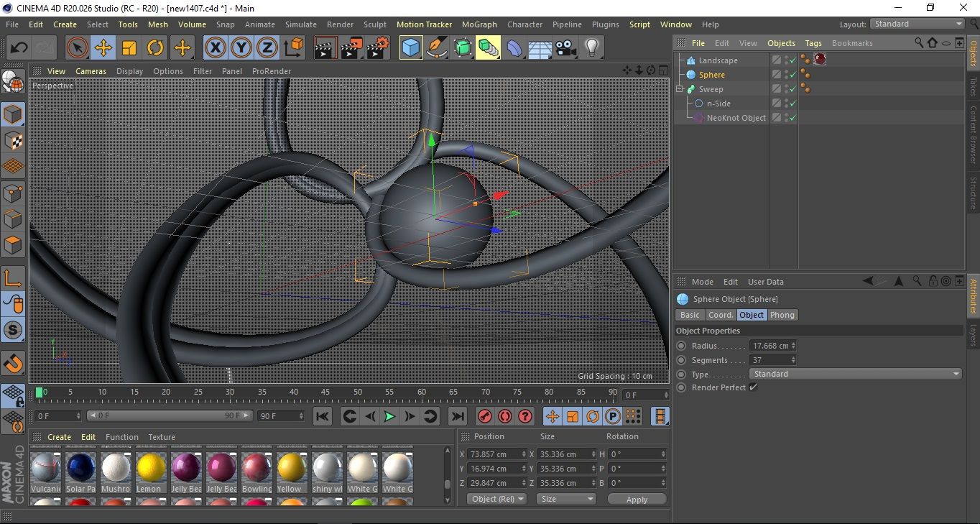980x524 pixels.
Task: Toggle X-axis lock icon
Action: pyautogui.click(x=214, y=48)
